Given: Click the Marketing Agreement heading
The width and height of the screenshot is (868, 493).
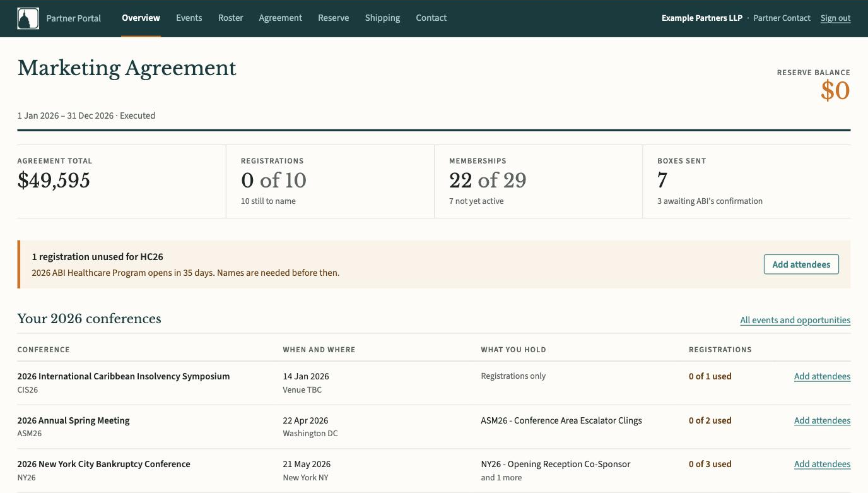Looking at the screenshot, I should [x=127, y=68].
